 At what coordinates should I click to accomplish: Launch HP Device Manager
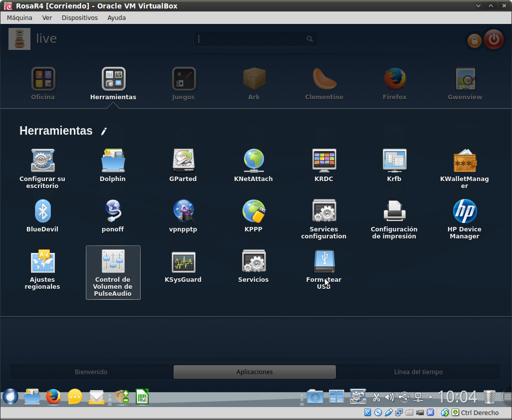click(465, 211)
